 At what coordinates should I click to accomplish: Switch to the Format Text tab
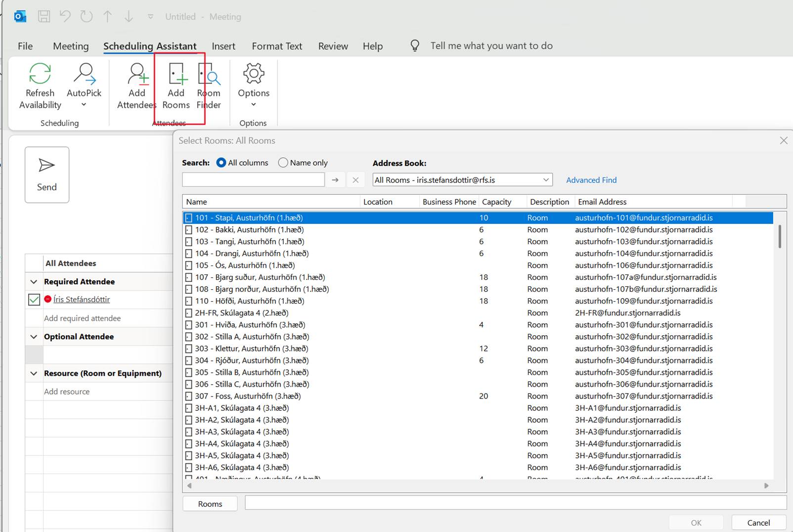click(277, 46)
